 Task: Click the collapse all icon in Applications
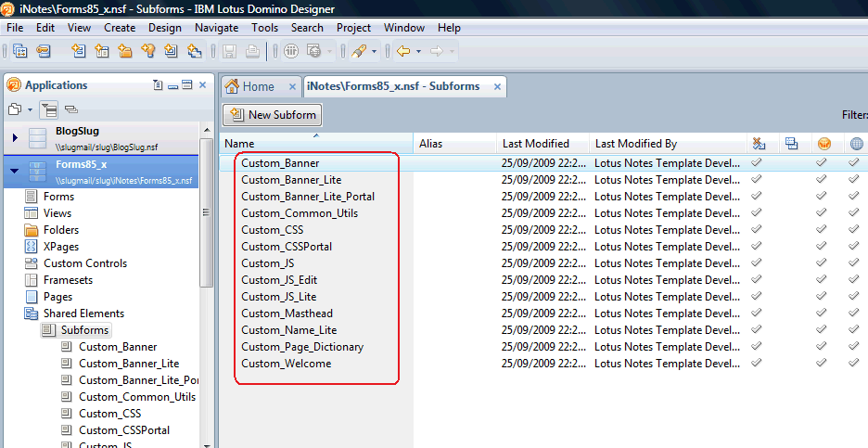coord(70,109)
